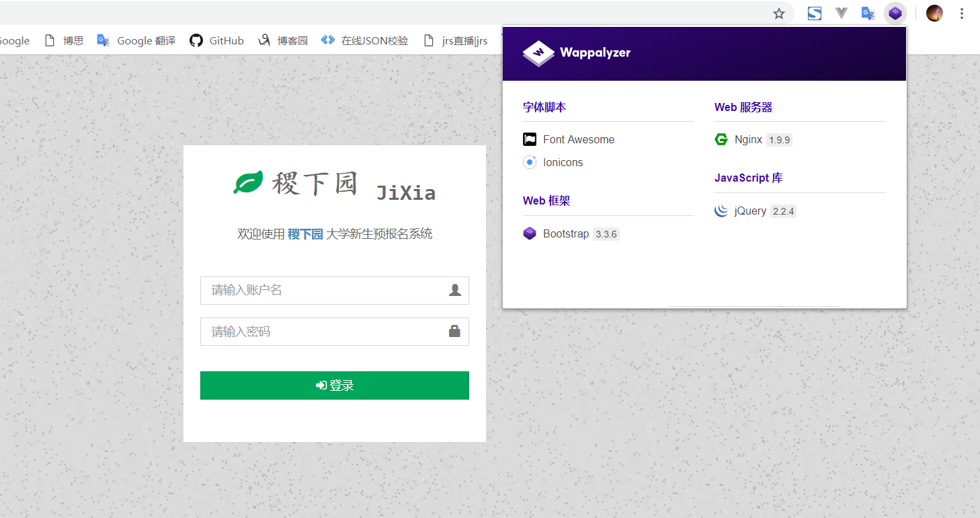Screen dimensions: 980x518
Task: Click the GitHub bookmark icon
Action: 196,40
